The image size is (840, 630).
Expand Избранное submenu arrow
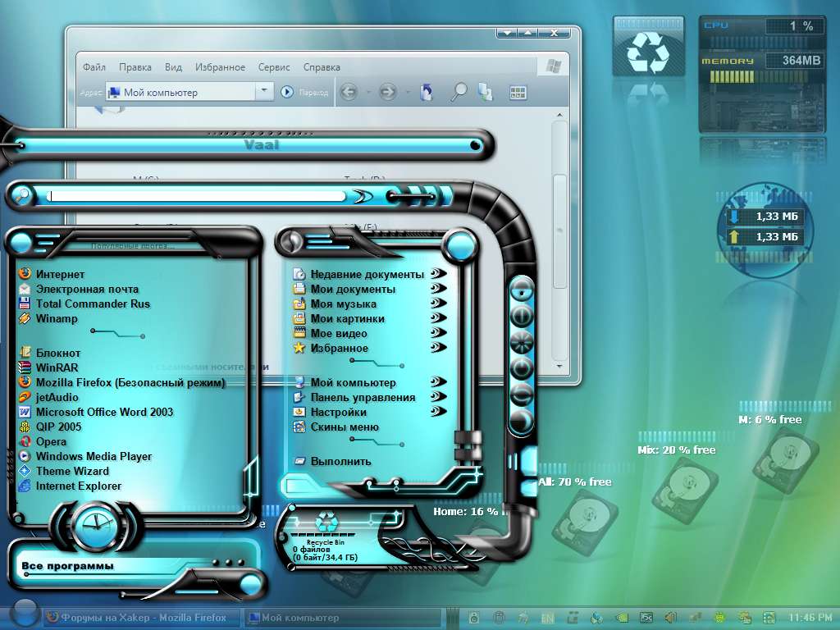pyautogui.click(x=438, y=348)
